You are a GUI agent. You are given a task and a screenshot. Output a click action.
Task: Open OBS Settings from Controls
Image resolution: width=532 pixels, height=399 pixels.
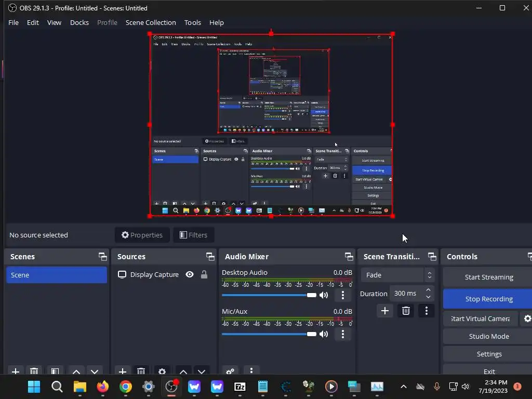coord(488,354)
